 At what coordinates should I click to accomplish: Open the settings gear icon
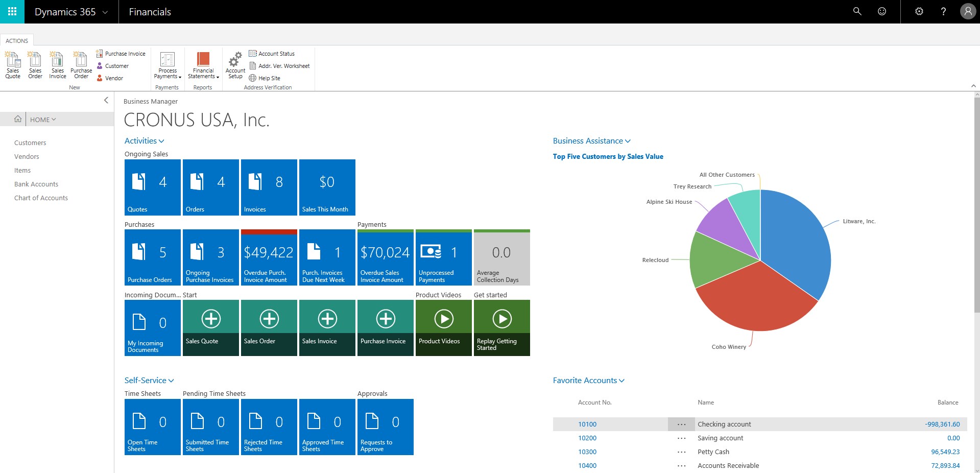(x=919, y=11)
